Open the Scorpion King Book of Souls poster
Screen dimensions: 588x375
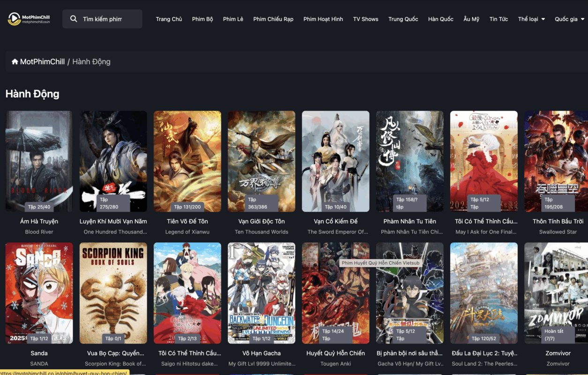pyautogui.click(x=113, y=293)
